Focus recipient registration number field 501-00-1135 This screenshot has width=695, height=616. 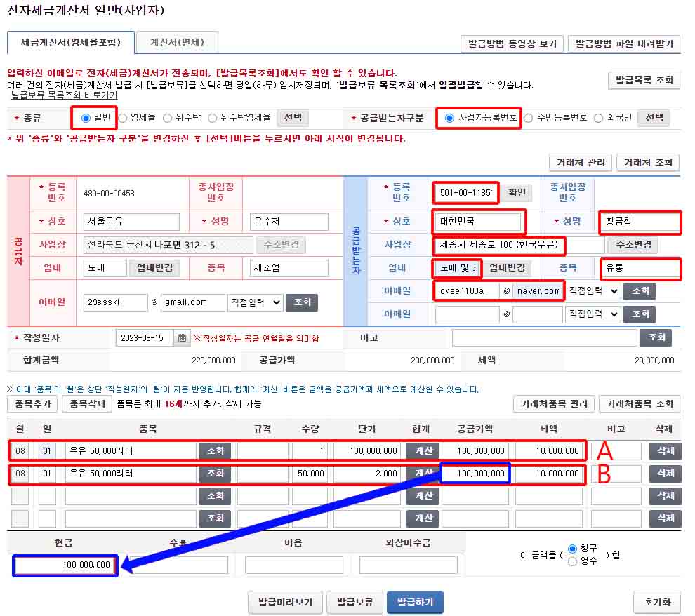pos(465,193)
